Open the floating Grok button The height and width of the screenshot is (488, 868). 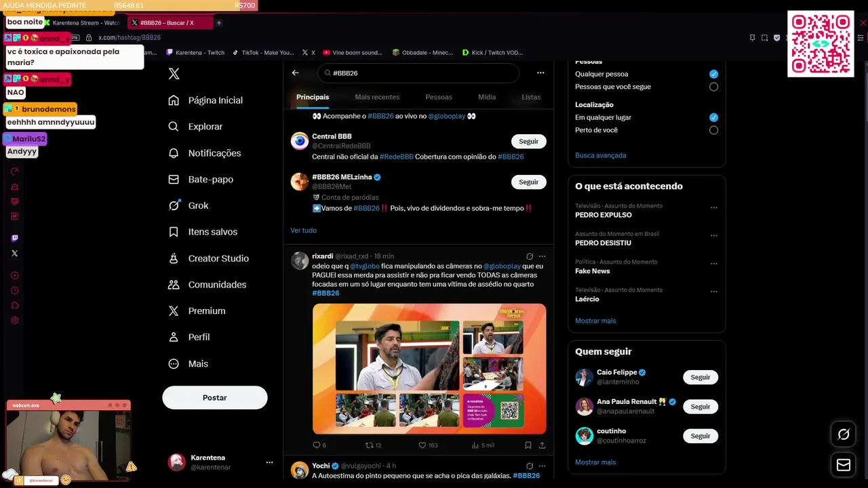tap(844, 434)
